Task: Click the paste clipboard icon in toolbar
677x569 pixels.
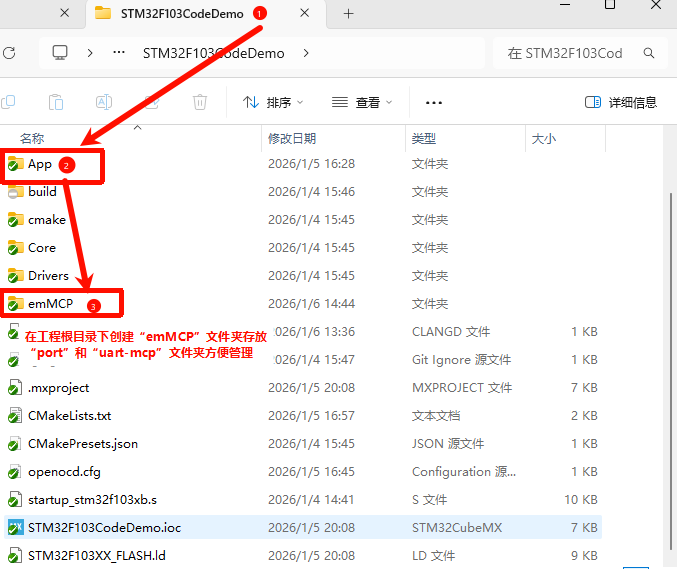Action: [x=56, y=102]
